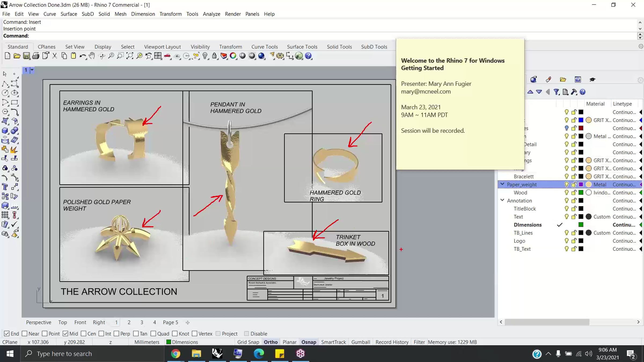Click the green Wood layer color swatch
644x362 pixels.
tap(581, 193)
